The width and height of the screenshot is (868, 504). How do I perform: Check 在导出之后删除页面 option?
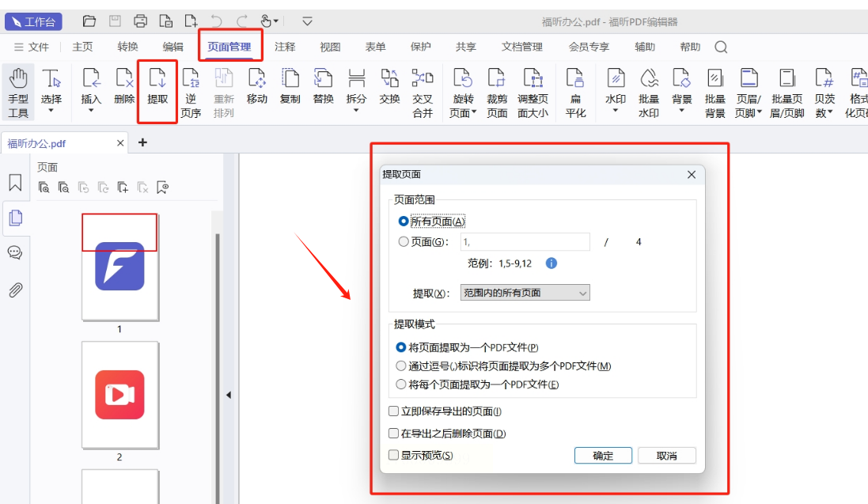[x=394, y=434]
